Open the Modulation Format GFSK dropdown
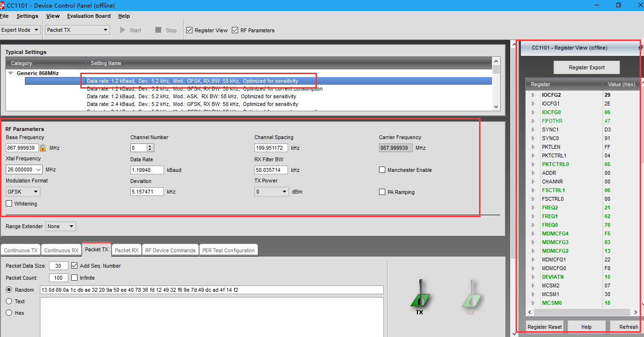Screen dimensions: 644x337 [x=23, y=192]
